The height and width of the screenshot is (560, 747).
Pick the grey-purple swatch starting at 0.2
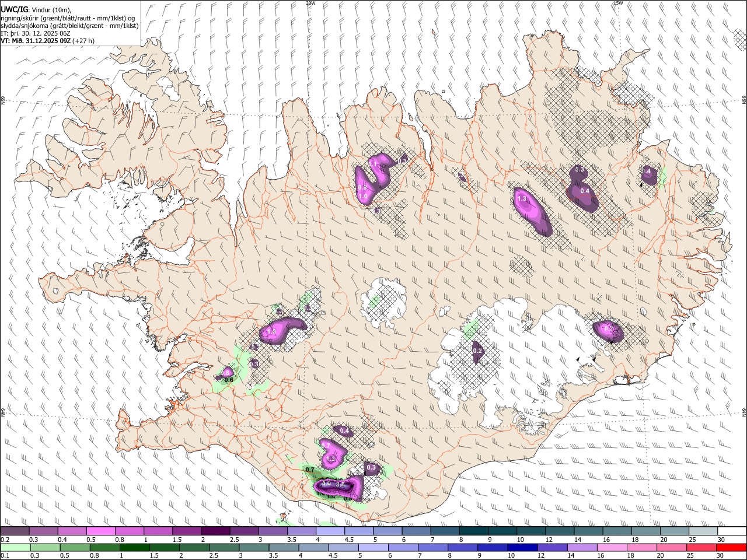(x=15, y=531)
